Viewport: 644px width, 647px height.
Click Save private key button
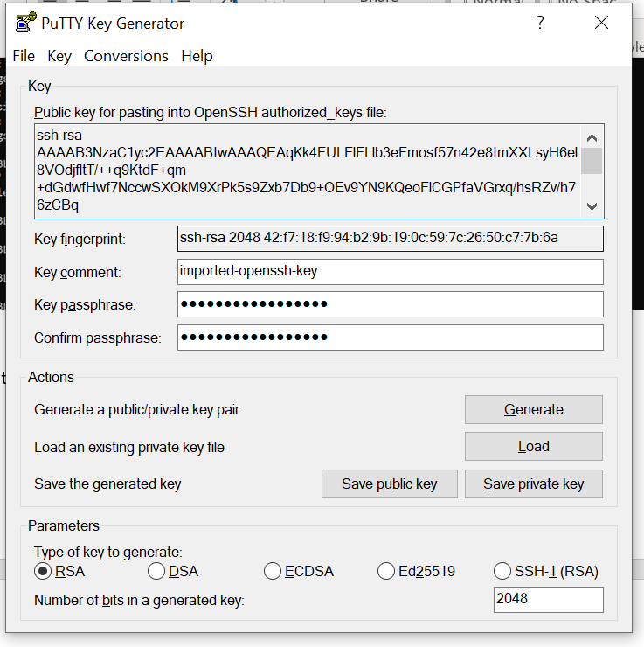click(534, 484)
